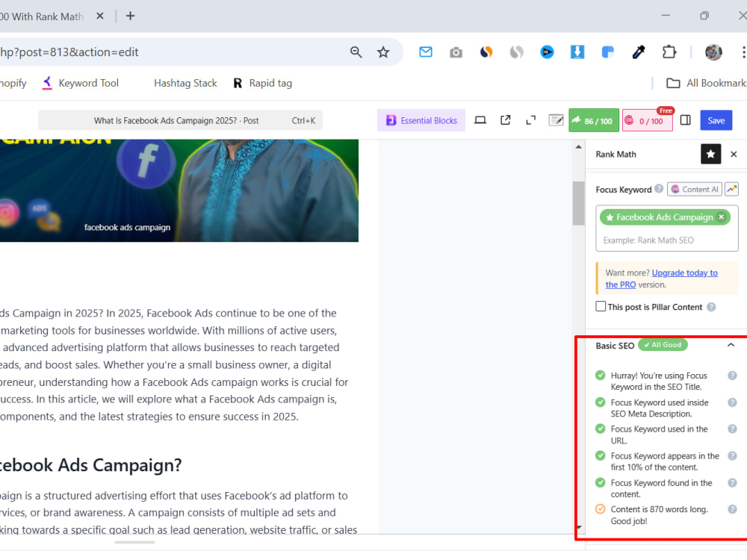Show help for keyword in first 10%
Viewport: 747px width, 560px height.
732,455
